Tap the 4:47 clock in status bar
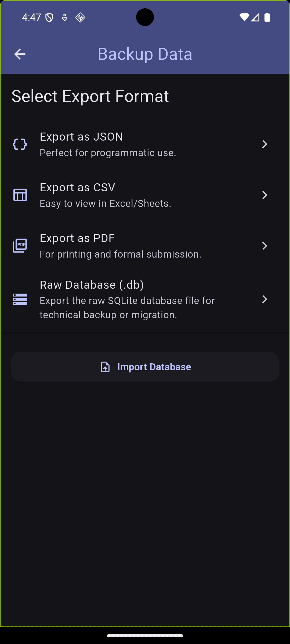 (x=31, y=17)
